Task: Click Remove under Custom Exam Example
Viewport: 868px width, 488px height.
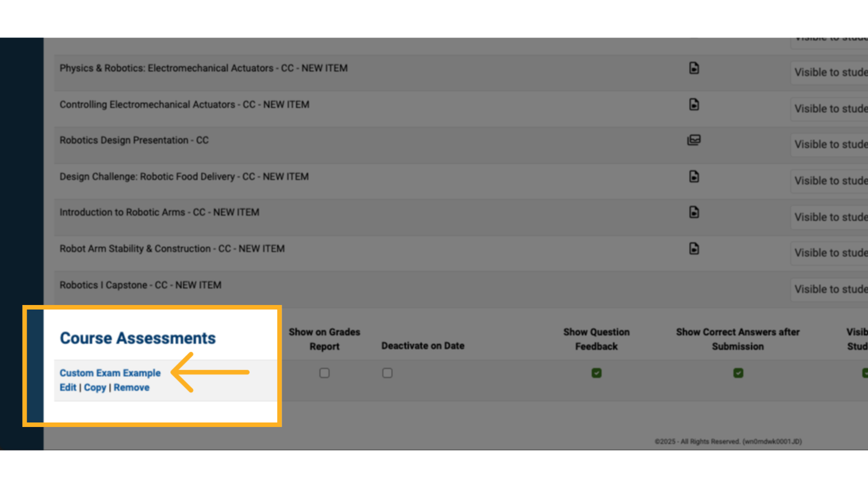Action: 132,388
